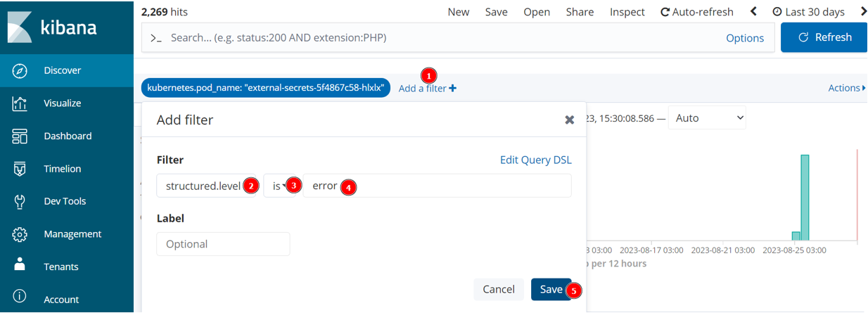Click the tall histogram bar
868x313 pixels.
click(805, 198)
